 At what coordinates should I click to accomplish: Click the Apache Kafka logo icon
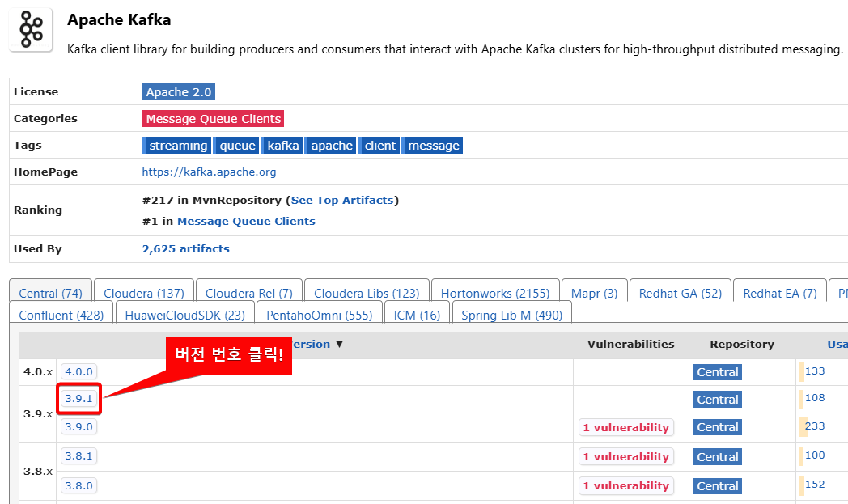click(31, 30)
